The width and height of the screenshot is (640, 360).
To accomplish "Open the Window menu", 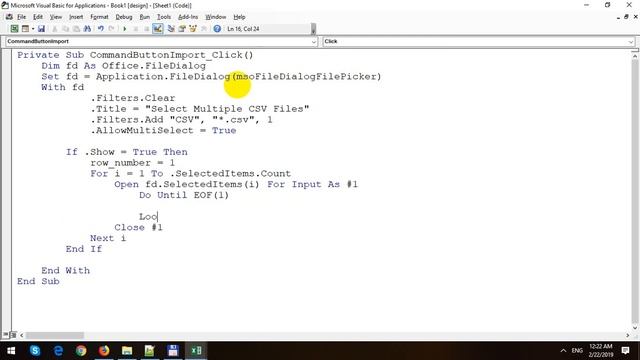I will click(216, 17).
